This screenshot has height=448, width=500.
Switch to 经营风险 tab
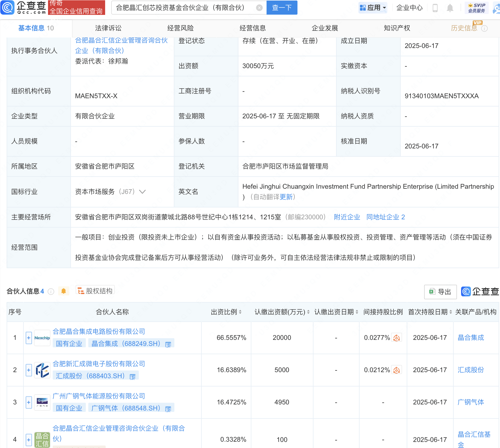coord(180,28)
